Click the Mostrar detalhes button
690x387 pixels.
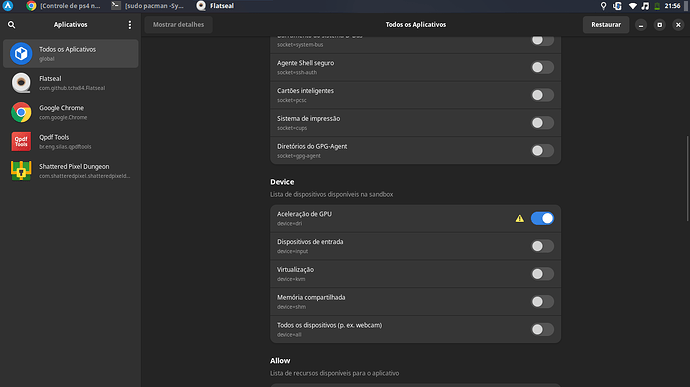point(178,25)
